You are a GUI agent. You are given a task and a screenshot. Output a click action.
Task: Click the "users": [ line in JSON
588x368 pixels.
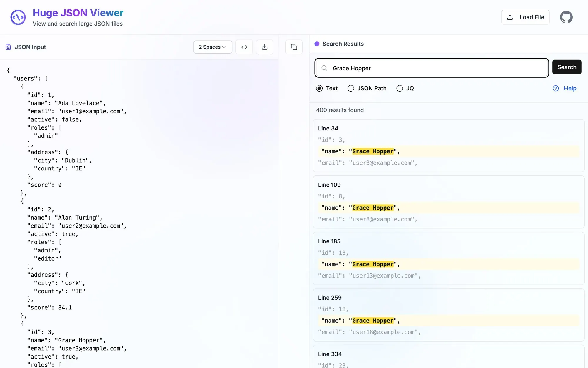click(31, 79)
